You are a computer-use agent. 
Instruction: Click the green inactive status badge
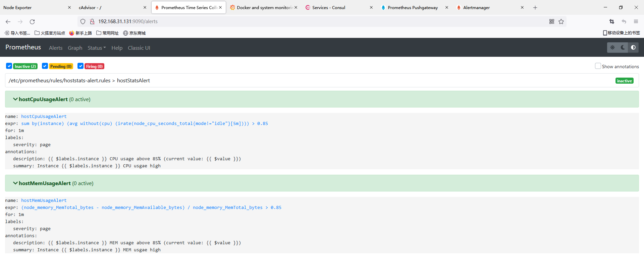click(625, 81)
